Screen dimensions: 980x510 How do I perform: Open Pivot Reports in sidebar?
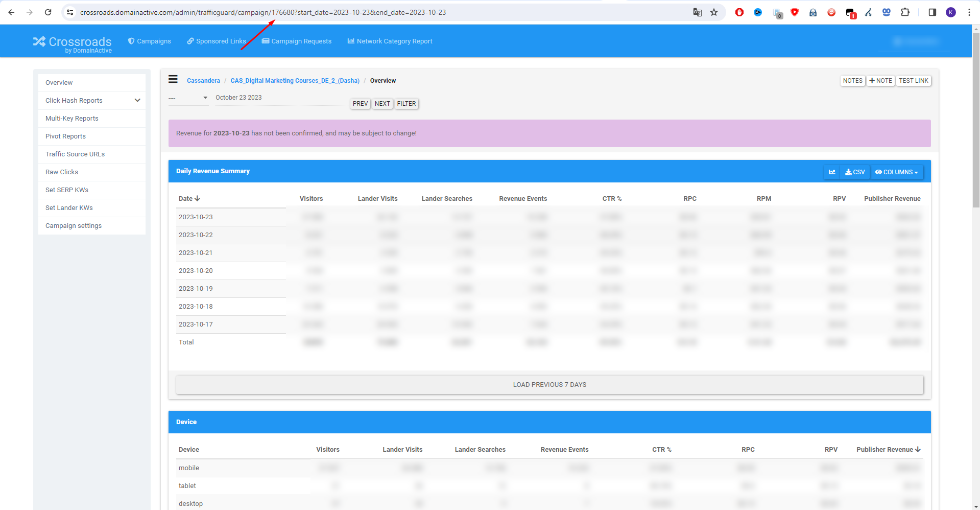click(x=92, y=136)
